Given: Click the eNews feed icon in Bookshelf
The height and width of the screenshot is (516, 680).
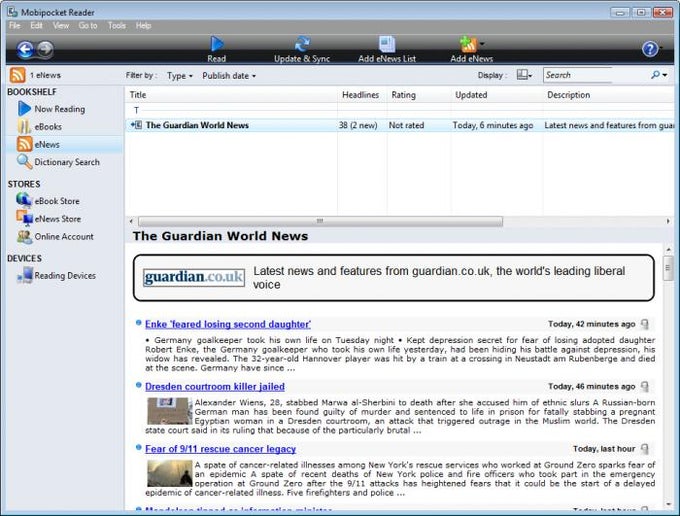Looking at the screenshot, I should [24, 144].
